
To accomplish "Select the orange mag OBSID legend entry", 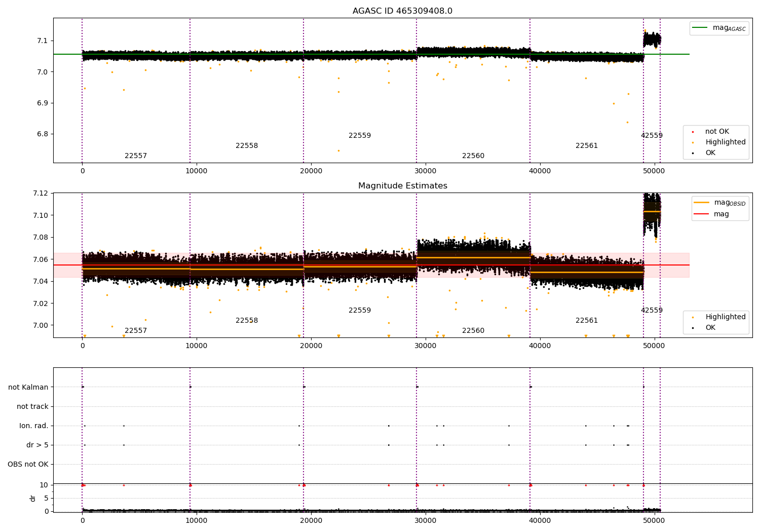I will click(x=720, y=203).
